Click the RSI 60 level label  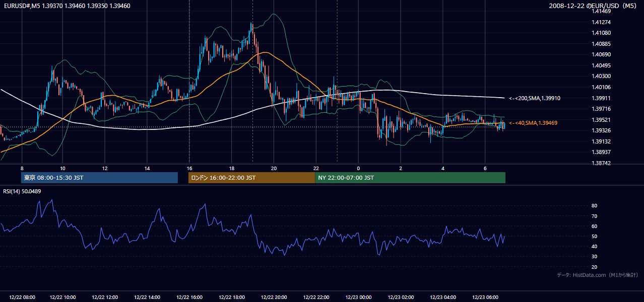(595, 226)
